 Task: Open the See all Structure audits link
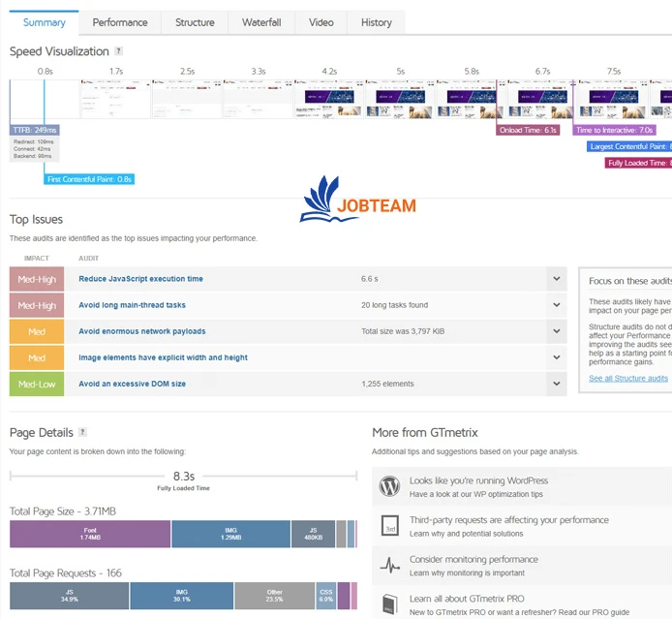pyautogui.click(x=628, y=378)
